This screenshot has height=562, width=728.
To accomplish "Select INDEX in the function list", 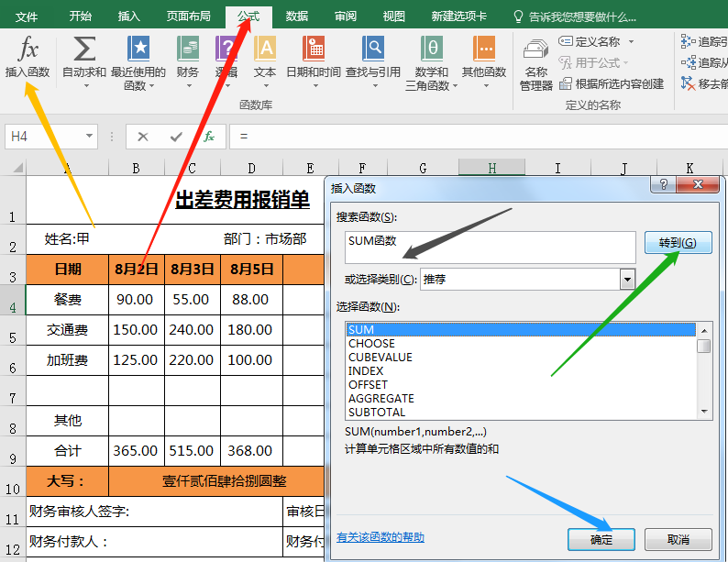I will [x=521, y=370].
